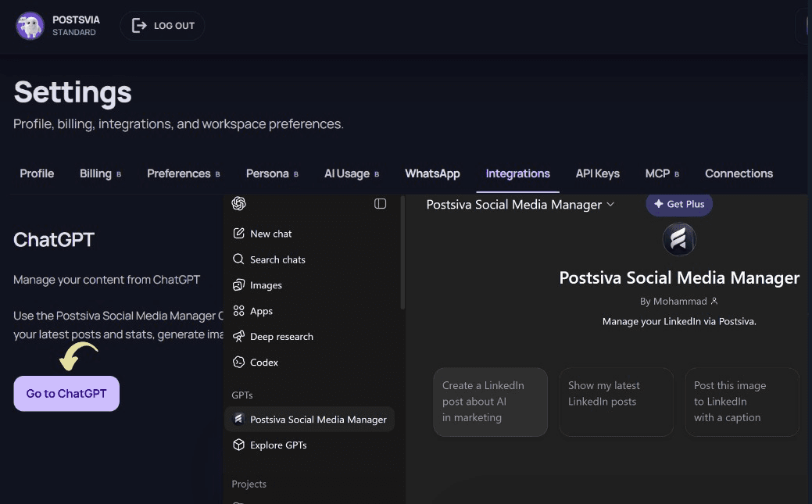Click the Postsiva workspace logo in the header
Image resolution: width=812 pixels, height=504 pixels.
pos(29,26)
